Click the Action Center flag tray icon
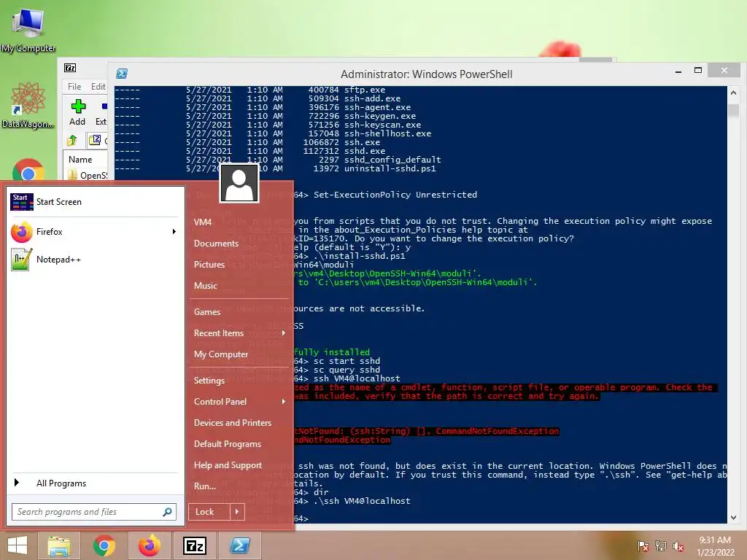This screenshot has height=560, width=747. pos(643,546)
